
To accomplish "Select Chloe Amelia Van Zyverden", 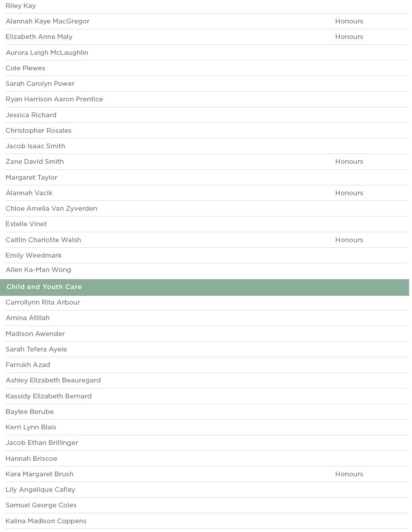I will 51,208.
